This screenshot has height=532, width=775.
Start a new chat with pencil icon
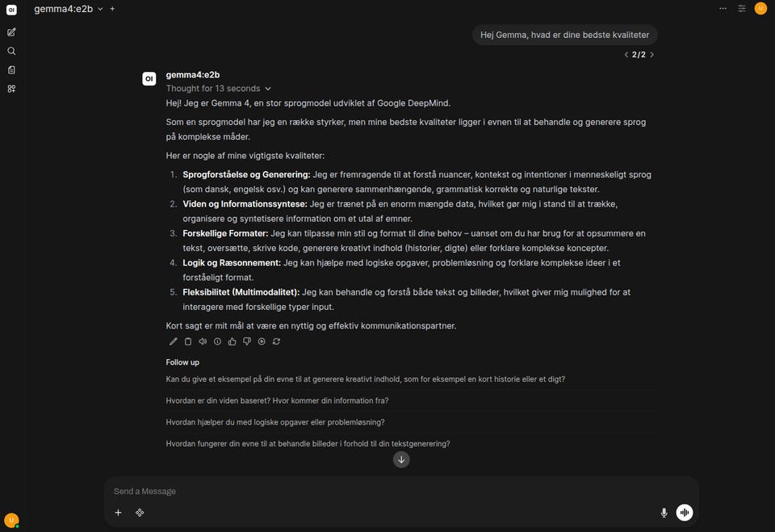(x=11, y=32)
